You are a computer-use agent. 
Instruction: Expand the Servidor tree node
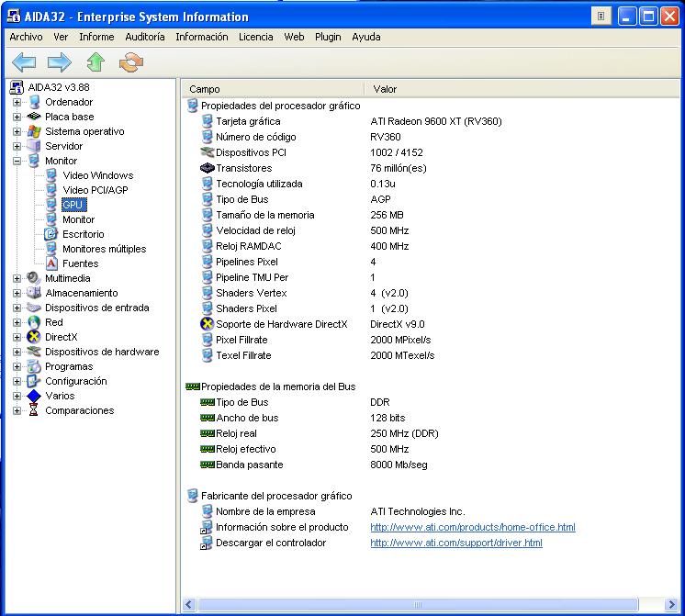click(17, 146)
